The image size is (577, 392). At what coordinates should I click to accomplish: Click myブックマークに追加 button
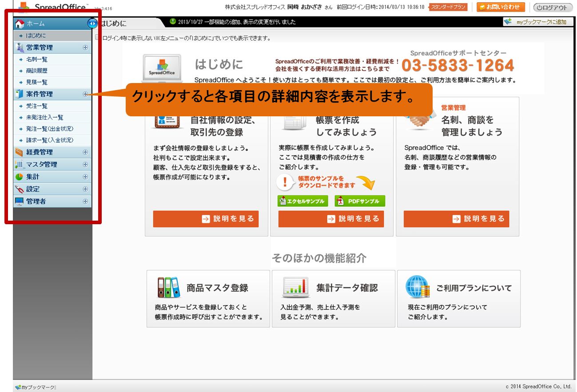pyautogui.click(x=538, y=22)
